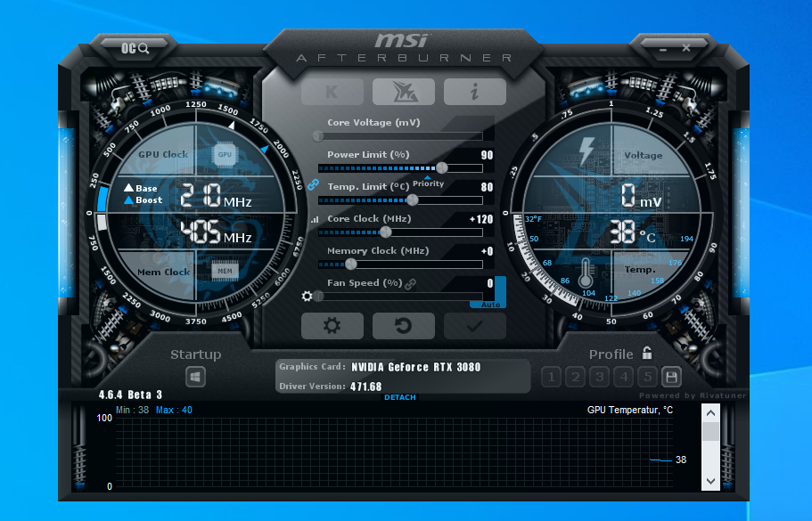Select profile slot 3
The image size is (812, 521).
click(x=600, y=378)
